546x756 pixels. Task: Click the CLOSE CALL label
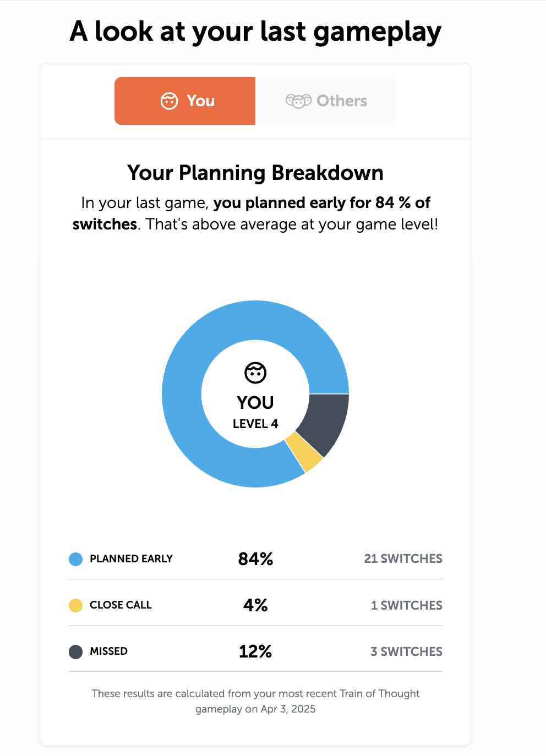coord(121,605)
